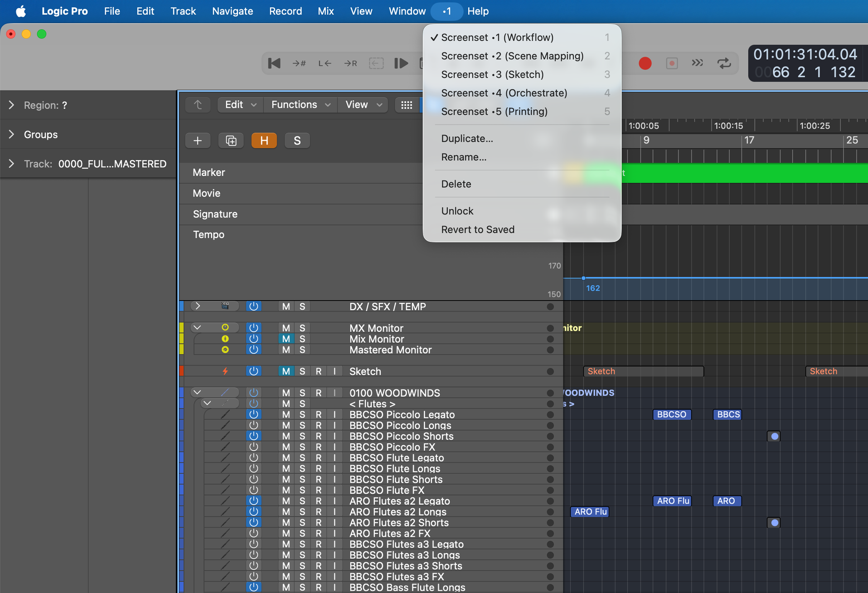Click the grid view icon in the tracks toolbar
The image size is (868, 593).
click(x=407, y=105)
